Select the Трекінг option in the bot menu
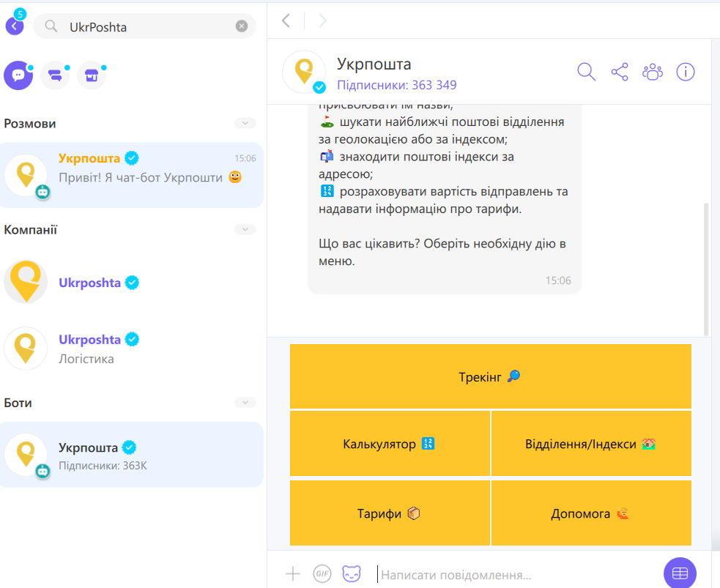 click(491, 376)
